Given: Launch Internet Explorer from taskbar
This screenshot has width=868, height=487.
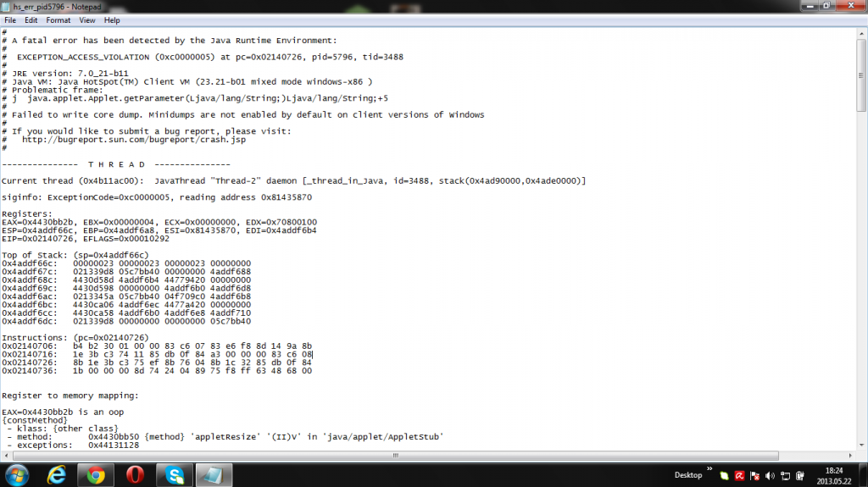Looking at the screenshot, I should click(56, 475).
